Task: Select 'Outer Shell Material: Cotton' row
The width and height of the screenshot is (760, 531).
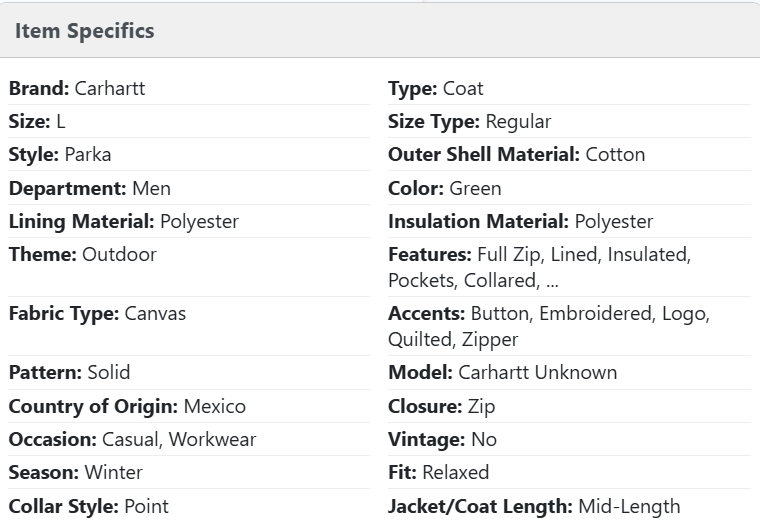Action: click(570, 155)
